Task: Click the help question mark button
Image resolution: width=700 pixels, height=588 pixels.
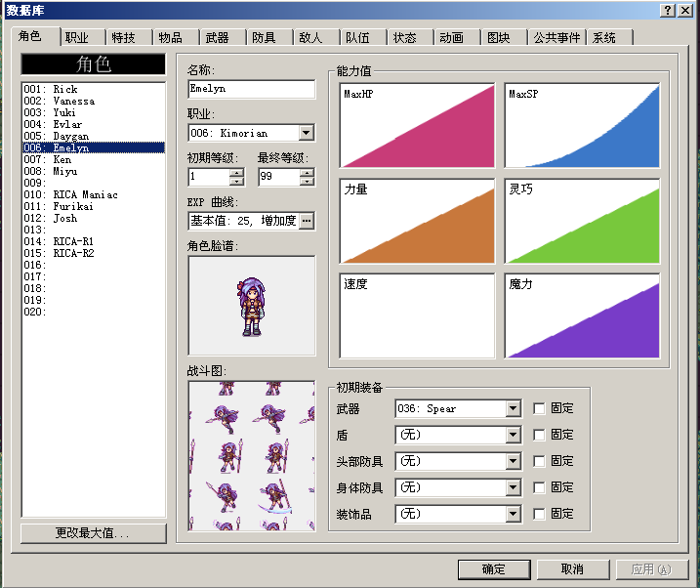Action: (667, 11)
